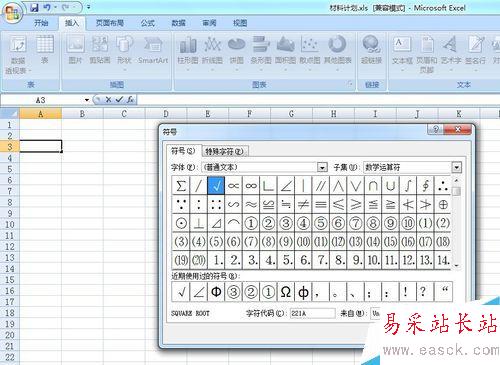
Task: Open the quick access toolbar customize arrow
Action: tap(89, 7)
